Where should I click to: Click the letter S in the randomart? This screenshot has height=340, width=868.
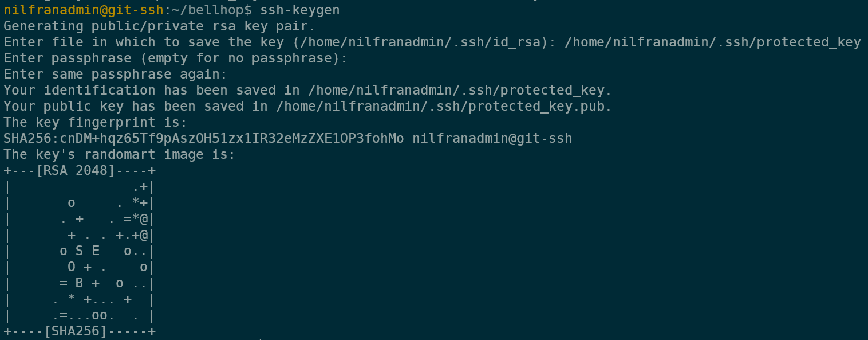tap(79, 251)
